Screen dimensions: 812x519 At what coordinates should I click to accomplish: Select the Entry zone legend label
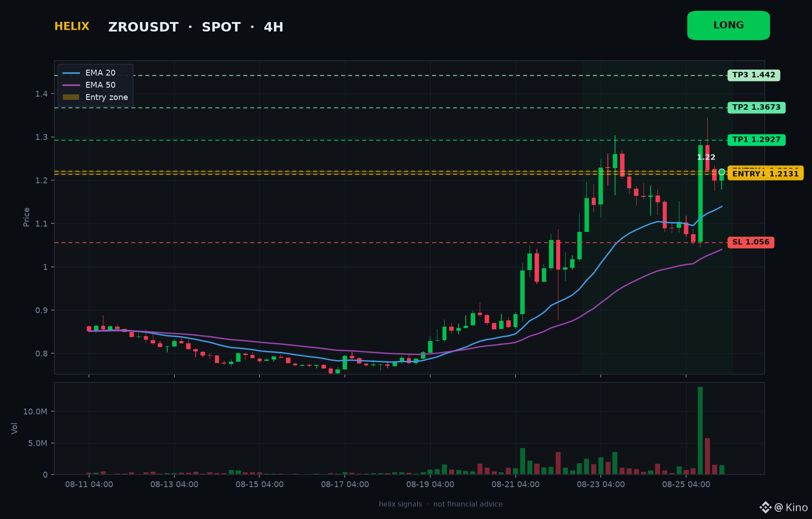[x=107, y=97]
